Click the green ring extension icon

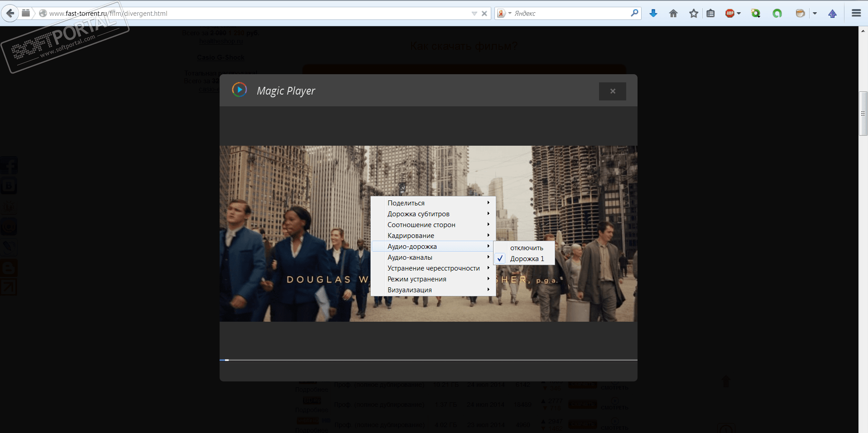pos(777,14)
